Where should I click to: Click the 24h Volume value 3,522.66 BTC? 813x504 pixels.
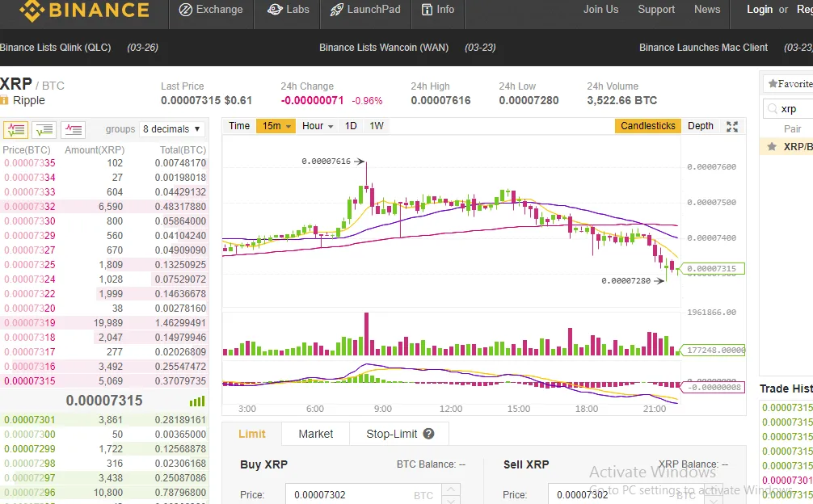tap(621, 100)
